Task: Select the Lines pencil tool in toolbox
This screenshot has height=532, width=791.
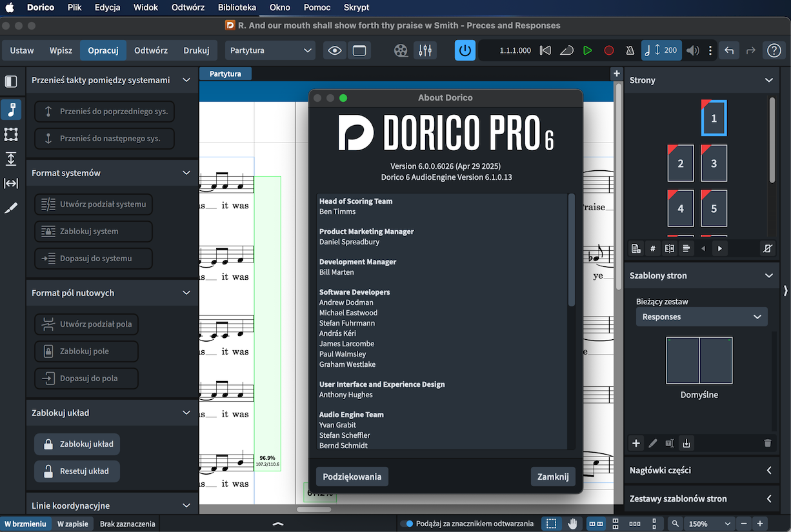Action: coord(11,208)
